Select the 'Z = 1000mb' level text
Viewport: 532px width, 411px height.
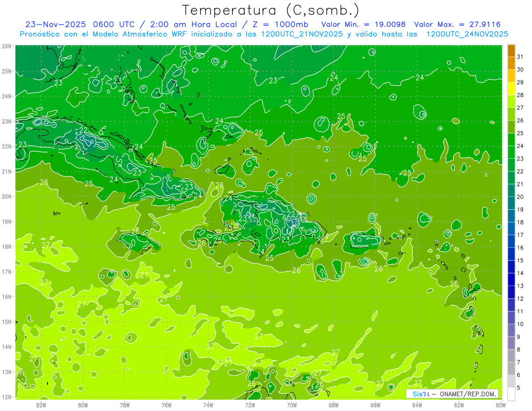point(279,25)
